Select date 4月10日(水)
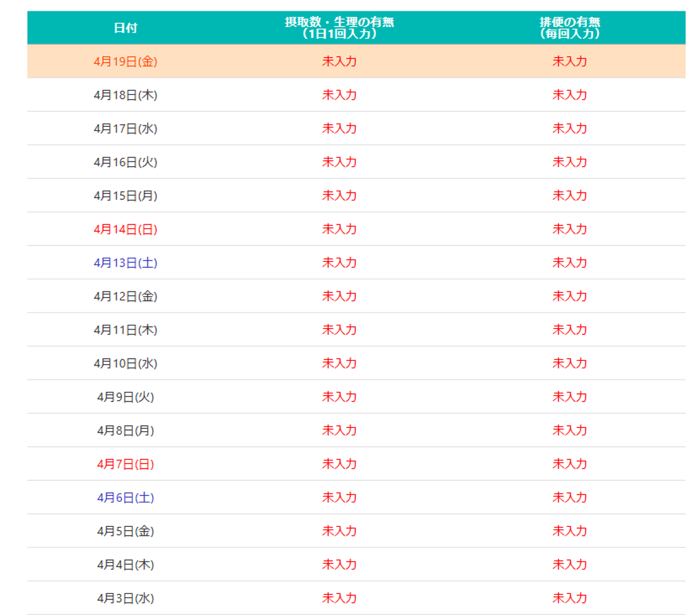 125,363
